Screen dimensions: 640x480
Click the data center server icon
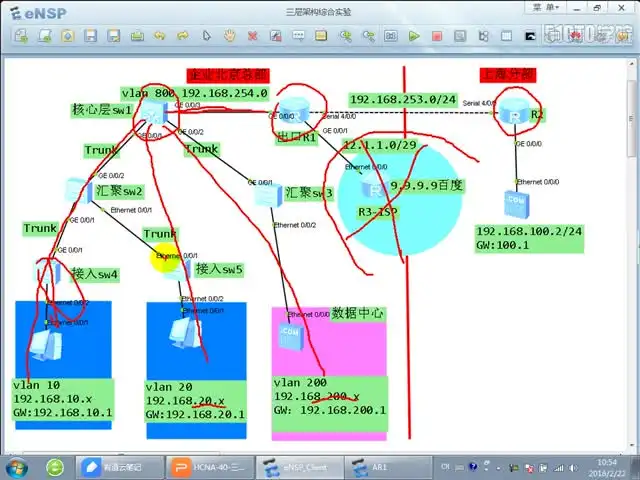(x=291, y=332)
